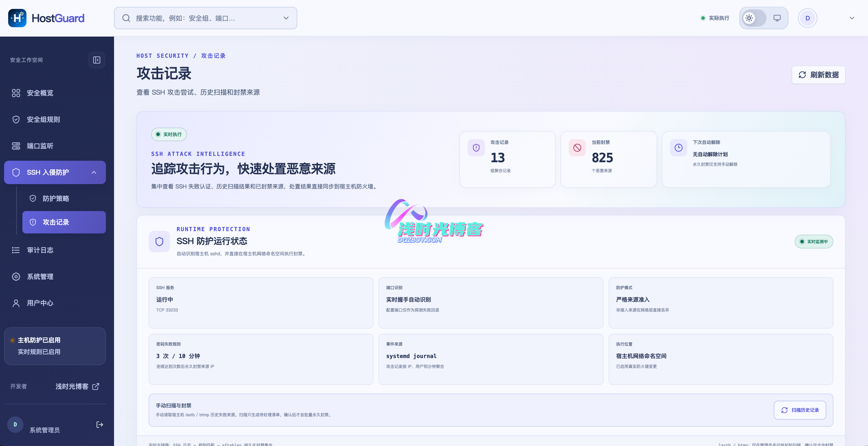The width and height of the screenshot is (868, 446).
Task: Click the 严格来源准入 mode text
Action: tap(633, 300)
